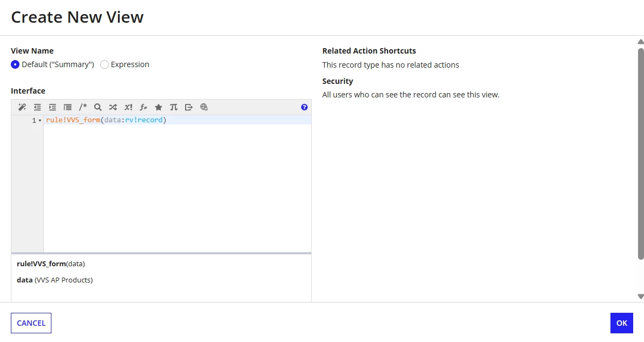644x342 pixels.
Task: Select the Expression view name option
Action: pyautogui.click(x=104, y=64)
